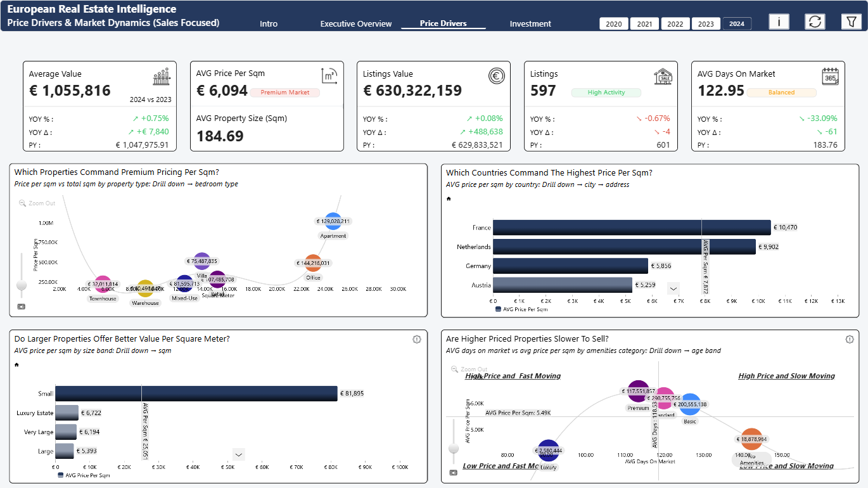Image resolution: width=868 pixels, height=488 pixels.
Task: Click the Average Value chart icon
Action: point(162,77)
